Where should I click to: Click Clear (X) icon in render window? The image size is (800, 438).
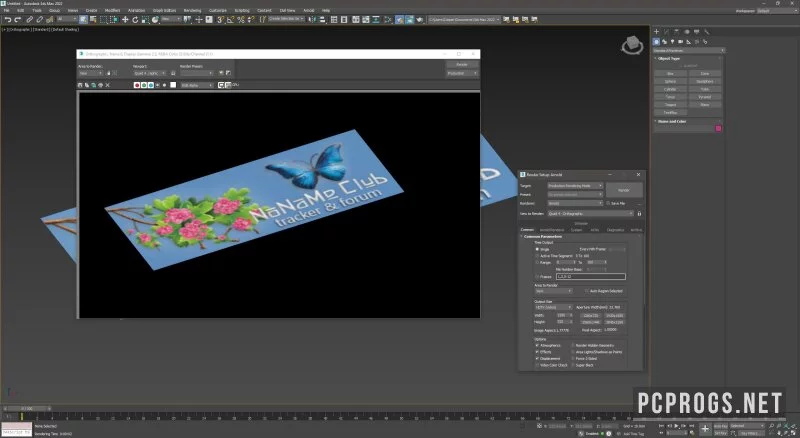click(x=108, y=85)
